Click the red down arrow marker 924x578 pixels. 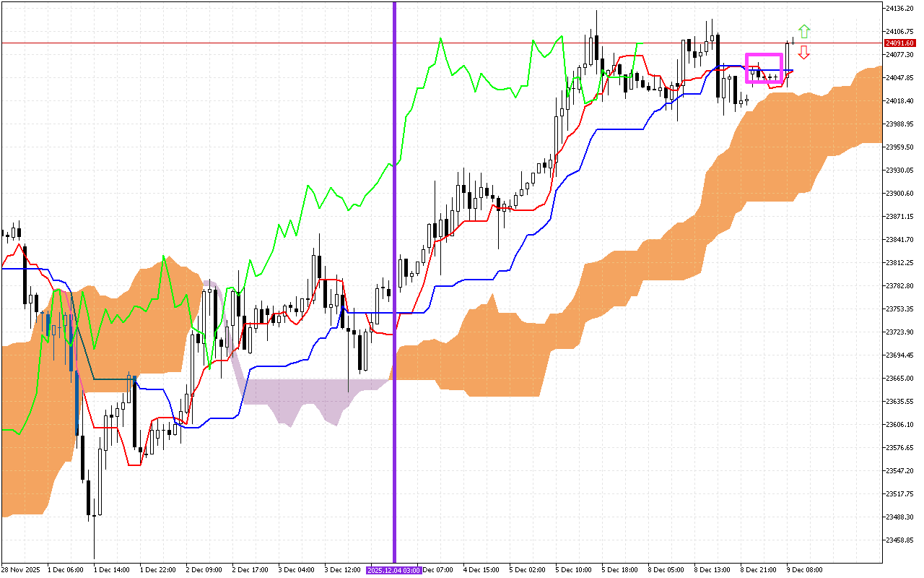(x=804, y=53)
